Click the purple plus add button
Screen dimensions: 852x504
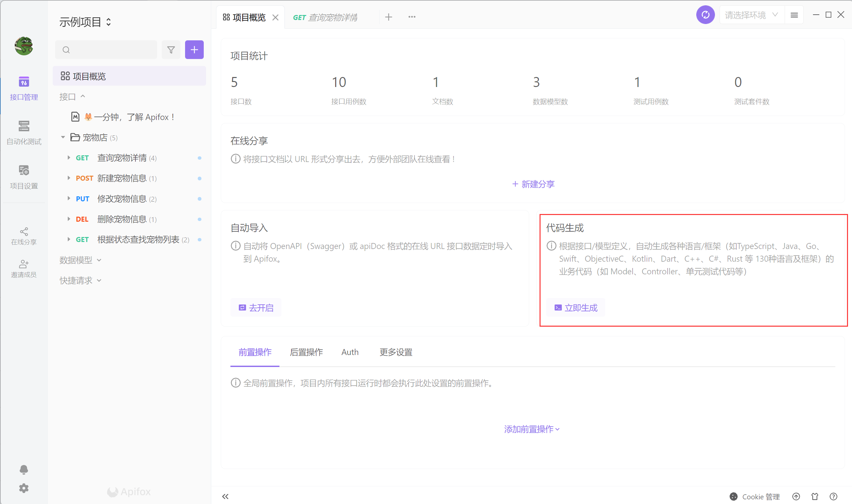(194, 50)
